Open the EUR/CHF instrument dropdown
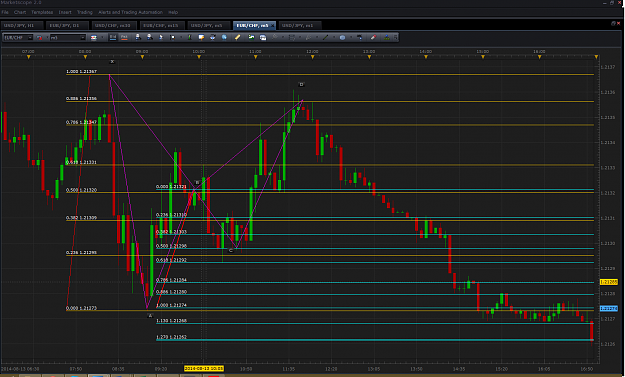Screen dimensions: 625x377 pos(30,37)
